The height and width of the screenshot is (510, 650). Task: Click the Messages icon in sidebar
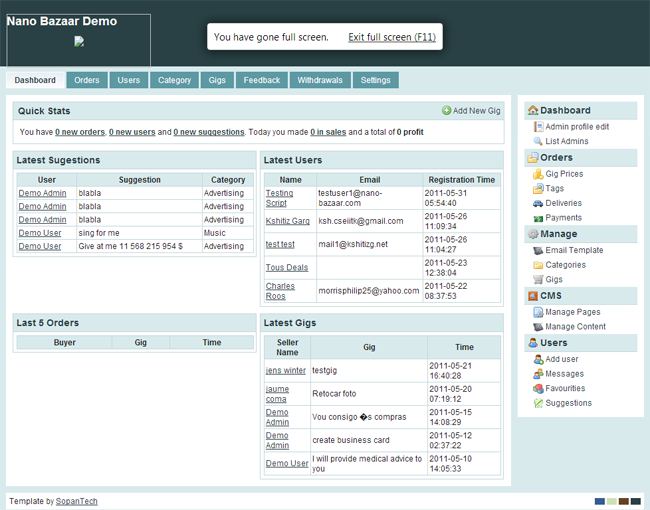point(538,374)
